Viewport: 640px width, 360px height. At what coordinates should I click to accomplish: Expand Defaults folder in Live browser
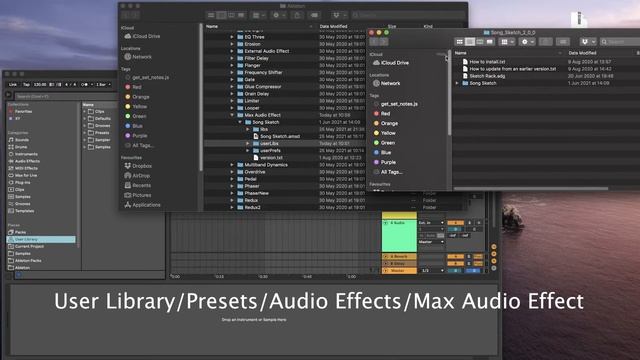coord(85,118)
